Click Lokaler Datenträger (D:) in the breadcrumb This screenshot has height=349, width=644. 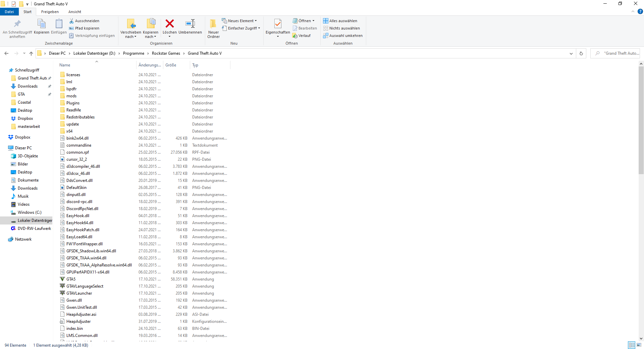tap(94, 53)
